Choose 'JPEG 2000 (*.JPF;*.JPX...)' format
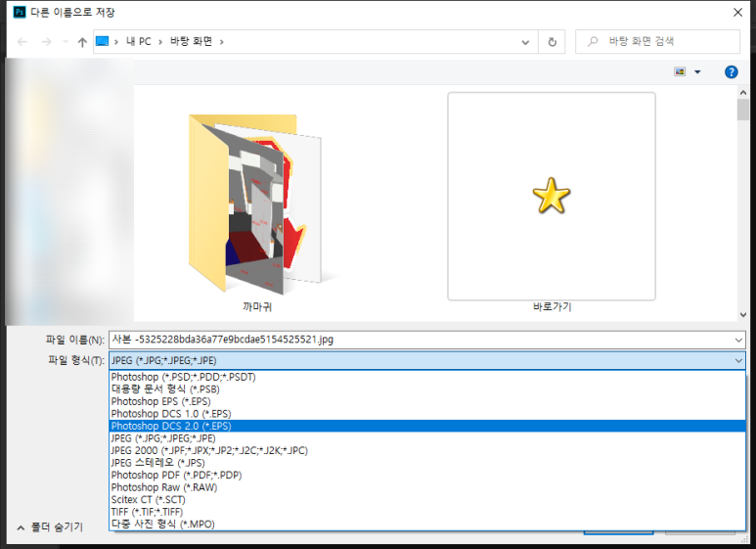Viewport: 756px width, 549px height. [427, 450]
